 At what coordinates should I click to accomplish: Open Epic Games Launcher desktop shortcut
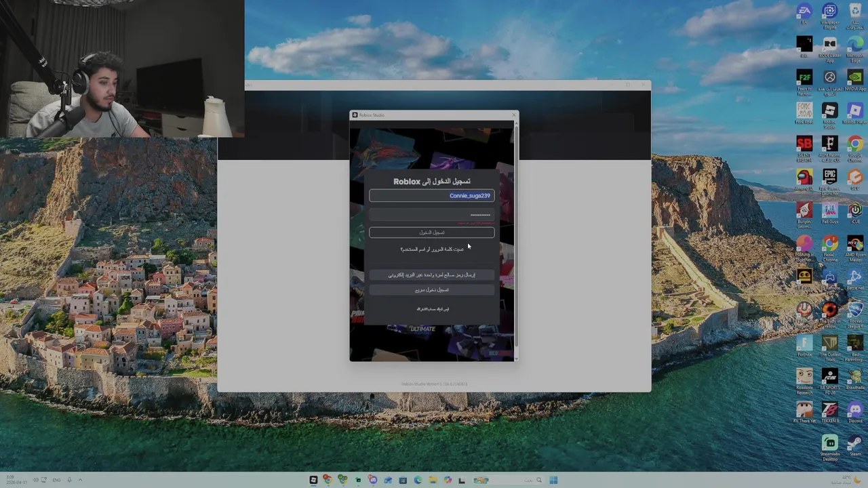click(x=829, y=182)
